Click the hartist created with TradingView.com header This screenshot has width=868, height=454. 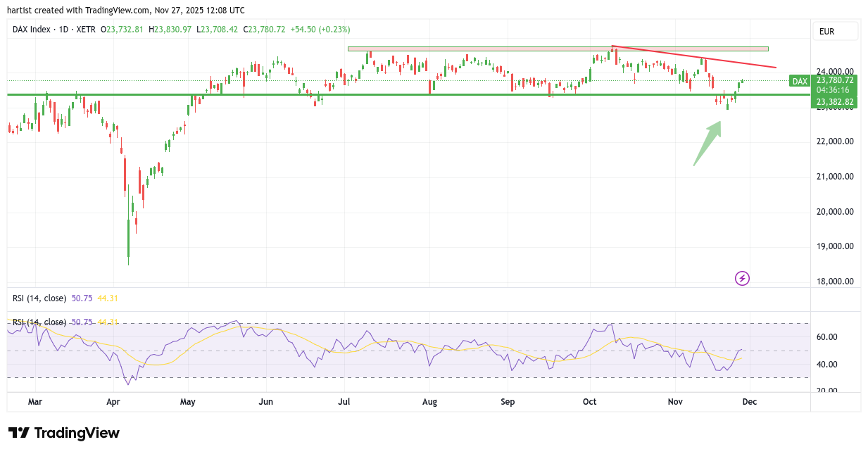click(x=126, y=11)
